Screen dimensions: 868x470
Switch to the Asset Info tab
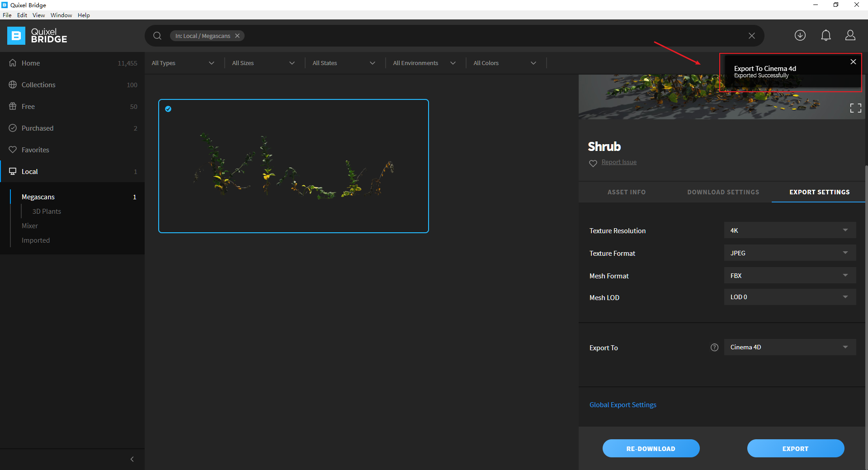[x=627, y=192]
